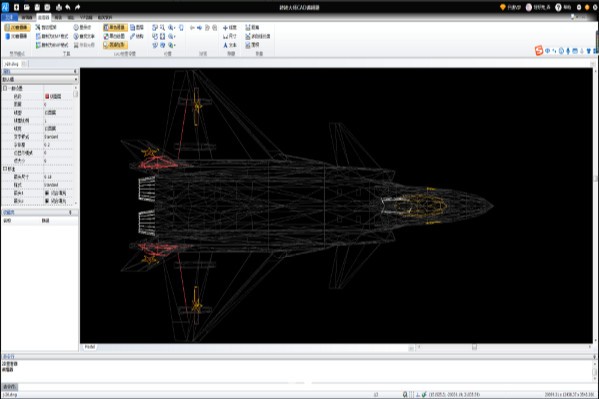Viewport: 599px width, 399px height.
Task: Toggle the third highlighted CAD drawing settings button
Action: click(x=115, y=45)
